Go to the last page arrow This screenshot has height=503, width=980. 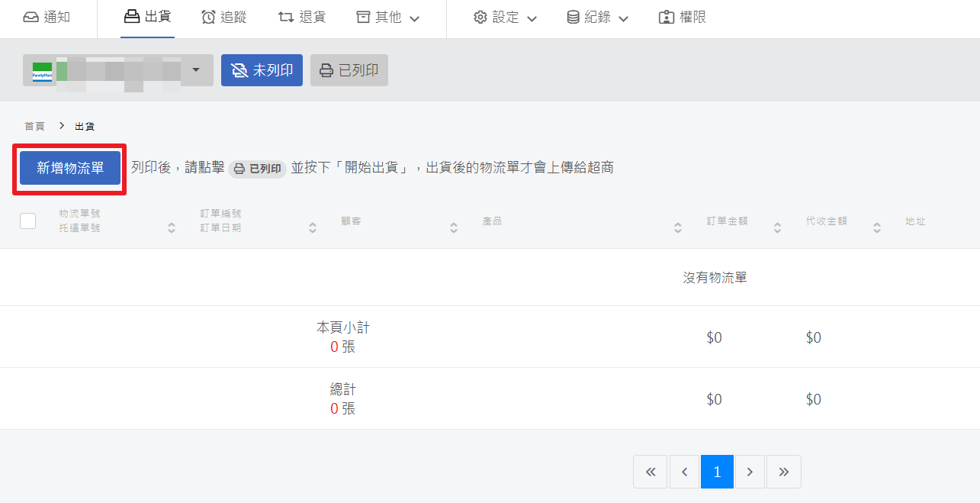[x=783, y=472]
